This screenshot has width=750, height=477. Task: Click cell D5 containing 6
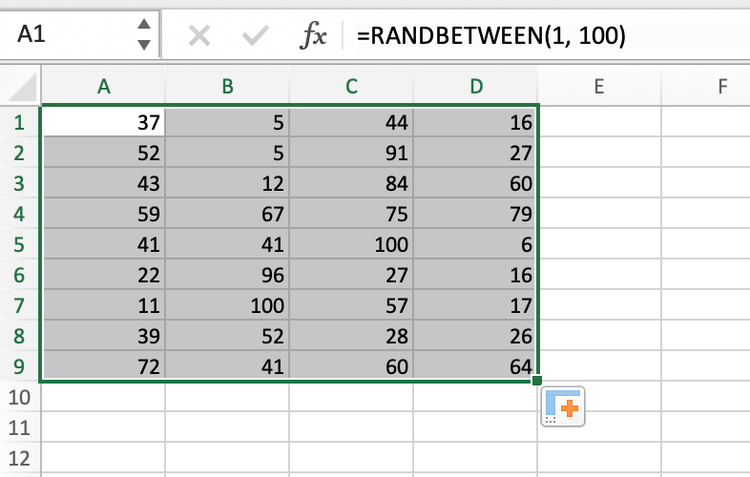click(475, 244)
